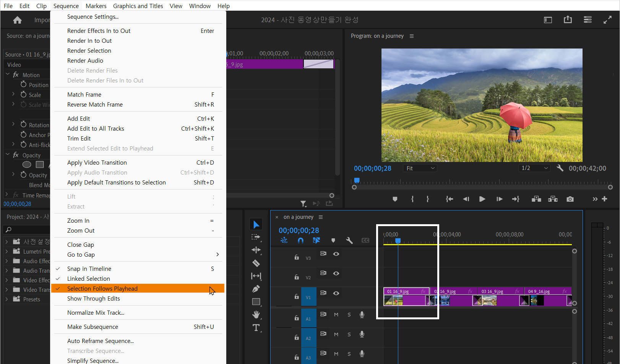Viewport: 620px width, 364px height.
Task: Play the Program monitor
Action: (x=482, y=199)
